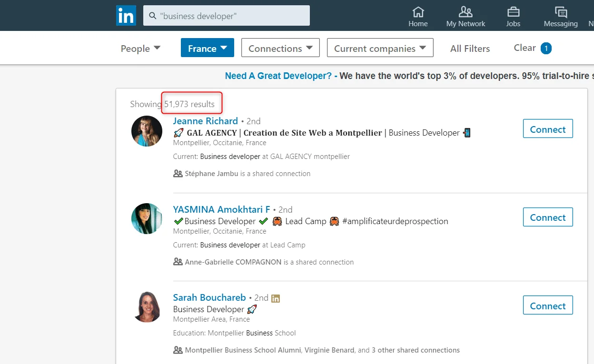This screenshot has width=594, height=364.
Task: View Anne-Gabrielle COMPAGNON shared connection
Action: pyautogui.click(x=269, y=262)
